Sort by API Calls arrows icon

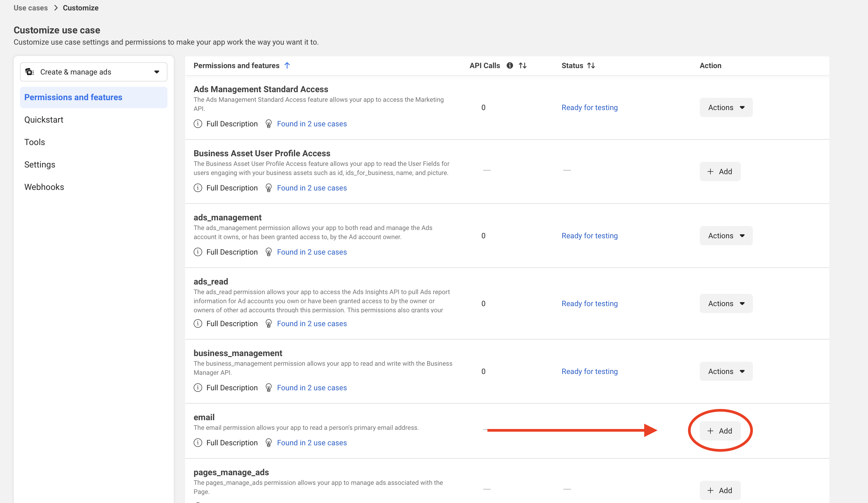(x=522, y=65)
